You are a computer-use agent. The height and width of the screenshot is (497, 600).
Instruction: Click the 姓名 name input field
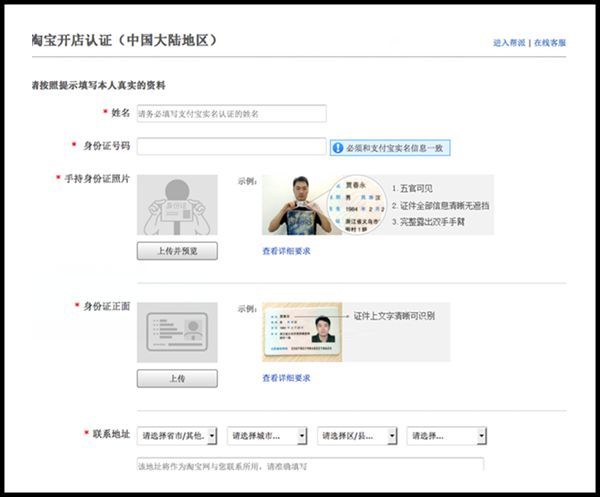pyautogui.click(x=232, y=114)
